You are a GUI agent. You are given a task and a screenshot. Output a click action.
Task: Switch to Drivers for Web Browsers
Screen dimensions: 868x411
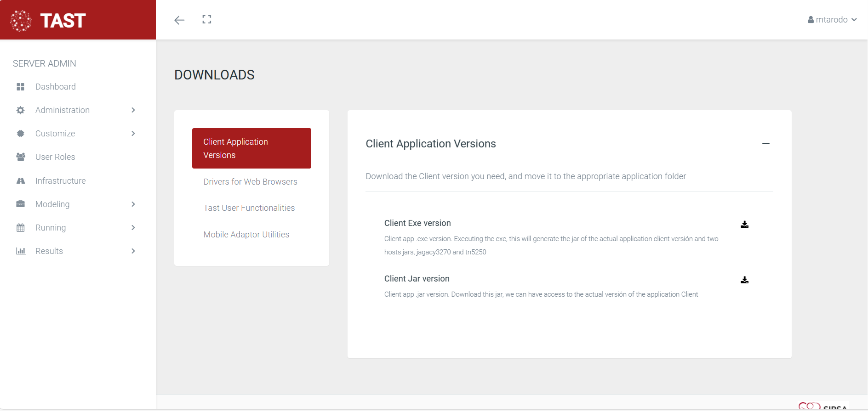(x=250, y=182)
